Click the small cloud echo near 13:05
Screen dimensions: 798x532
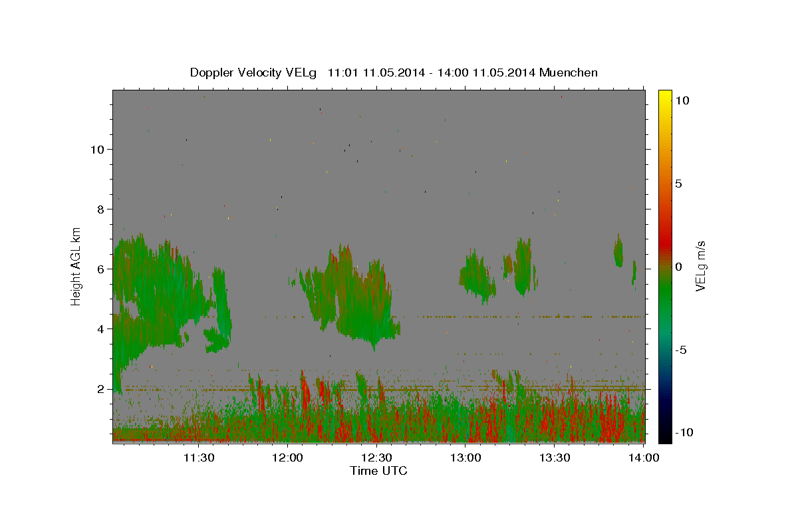coord(477,276)
